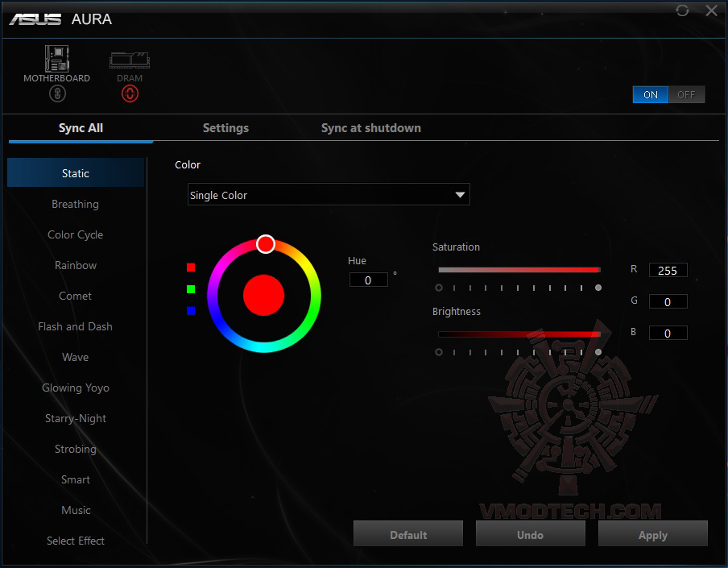Choose the Color Cycle effect

[76, 234]
